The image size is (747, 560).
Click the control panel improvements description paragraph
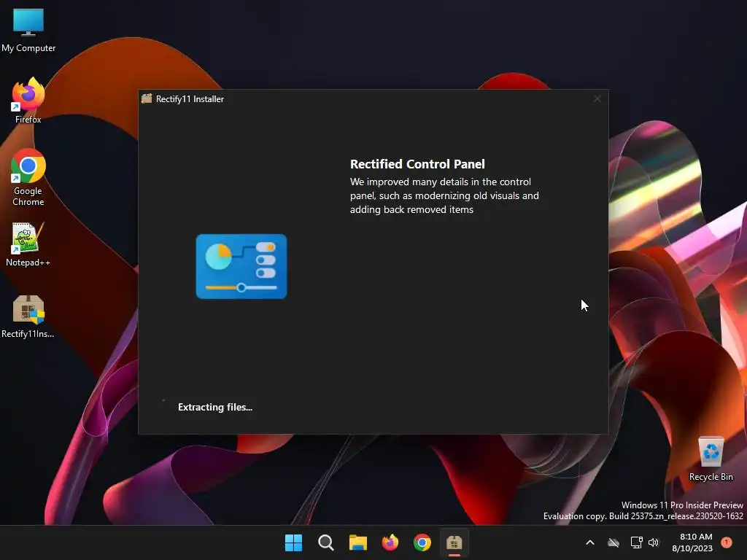tap(444, 195)
